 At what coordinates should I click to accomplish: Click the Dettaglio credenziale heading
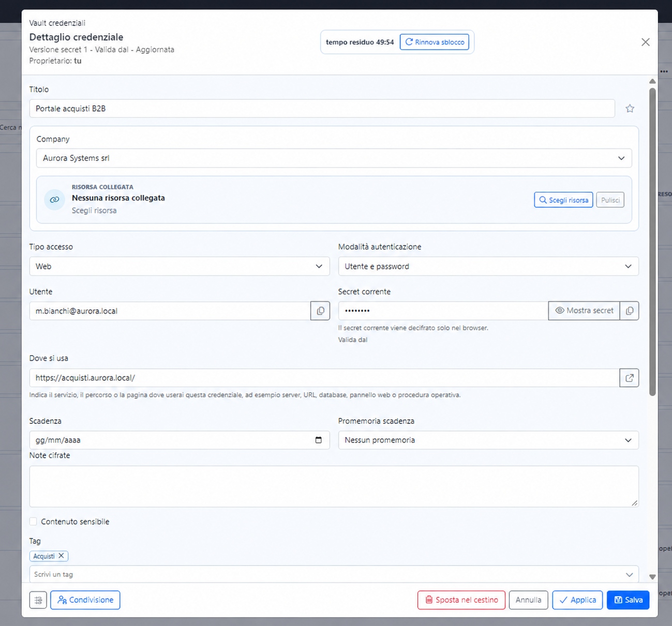76,37
